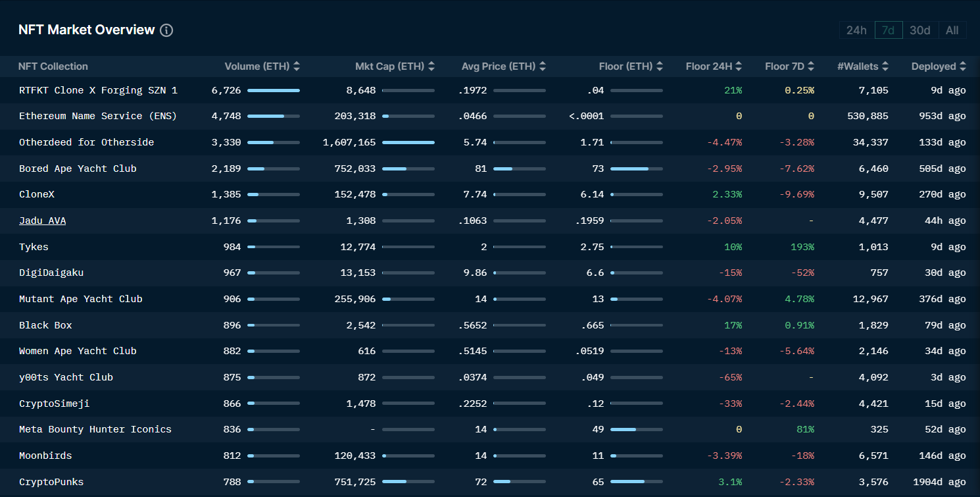This screenshot has height=497, width=980.
Task: Open the Jadu AVA collection link
Action: 42,221
